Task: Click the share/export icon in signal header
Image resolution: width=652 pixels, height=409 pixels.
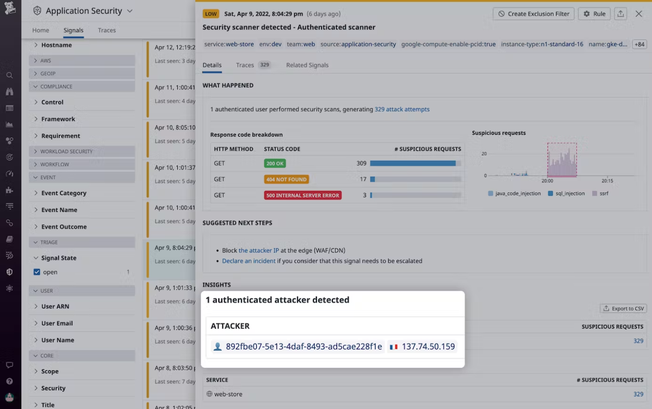Action: (620, 14)
